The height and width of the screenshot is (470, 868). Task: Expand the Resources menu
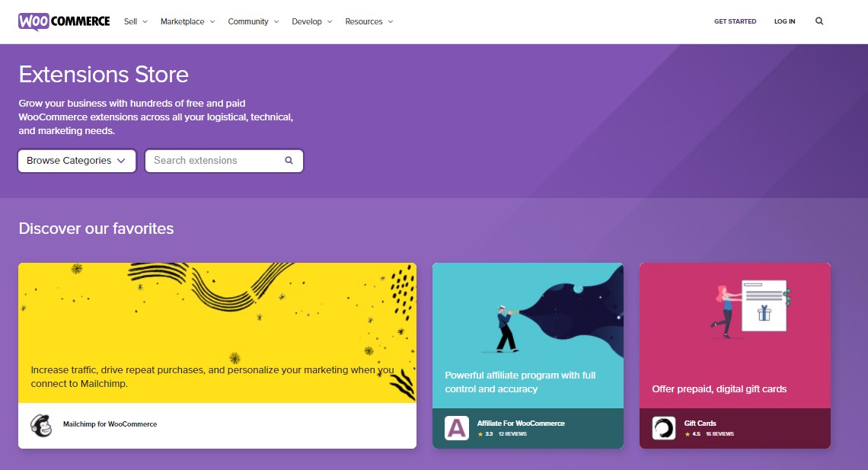(369, 21)
